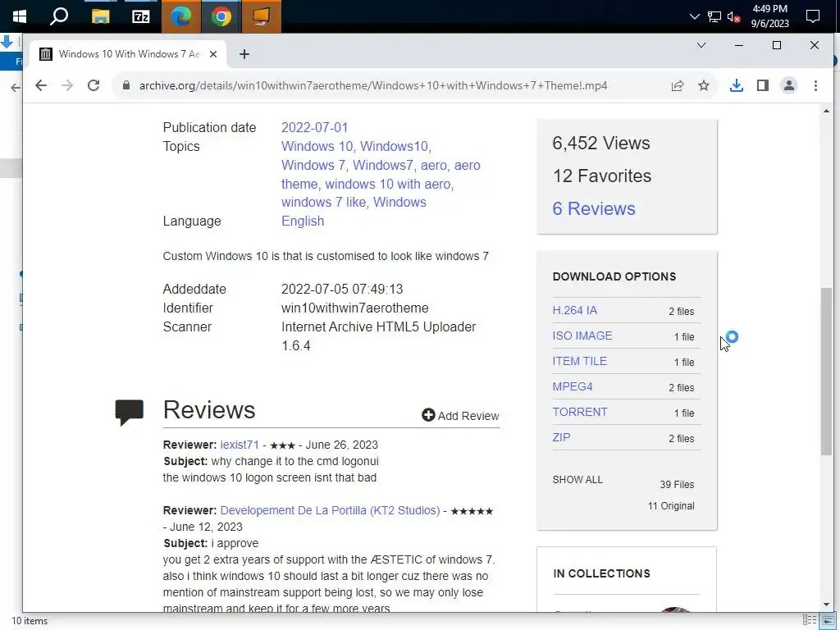Switch Explorer window to details view icon
The image size is (840, 630).
pyautogui.click(x=810, y=620)
